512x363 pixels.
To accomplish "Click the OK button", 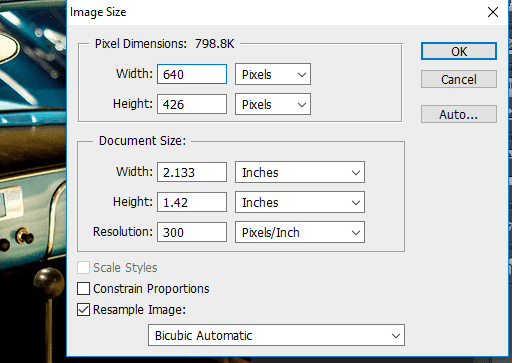I will point(459,51).
